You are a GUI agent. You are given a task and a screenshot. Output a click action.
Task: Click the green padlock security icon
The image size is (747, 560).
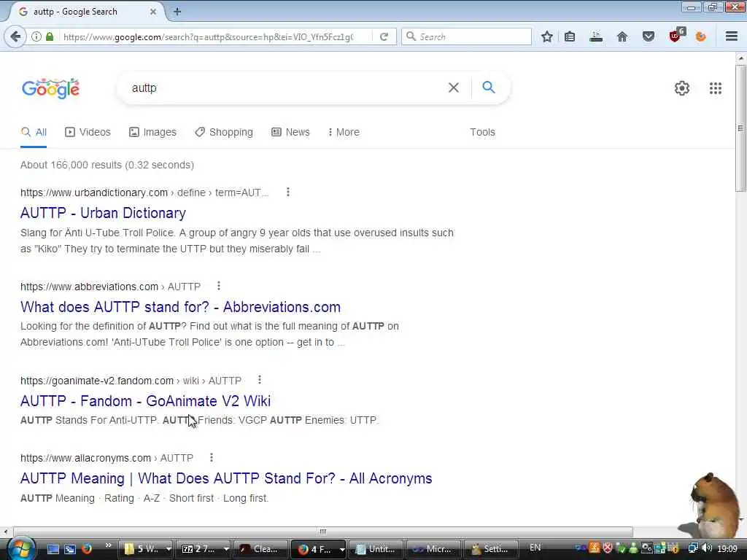click(x=50, y=36)
